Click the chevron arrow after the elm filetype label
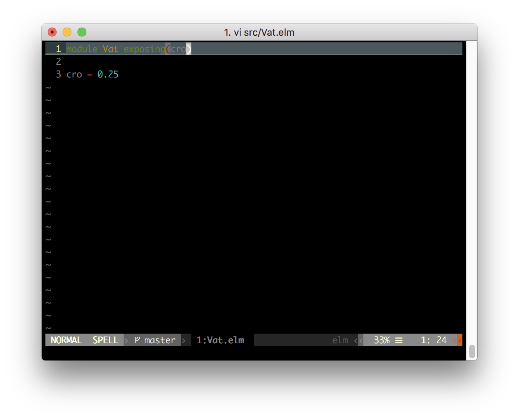The image size is (519, 420). pyautogui.click(x=356, y=340)
